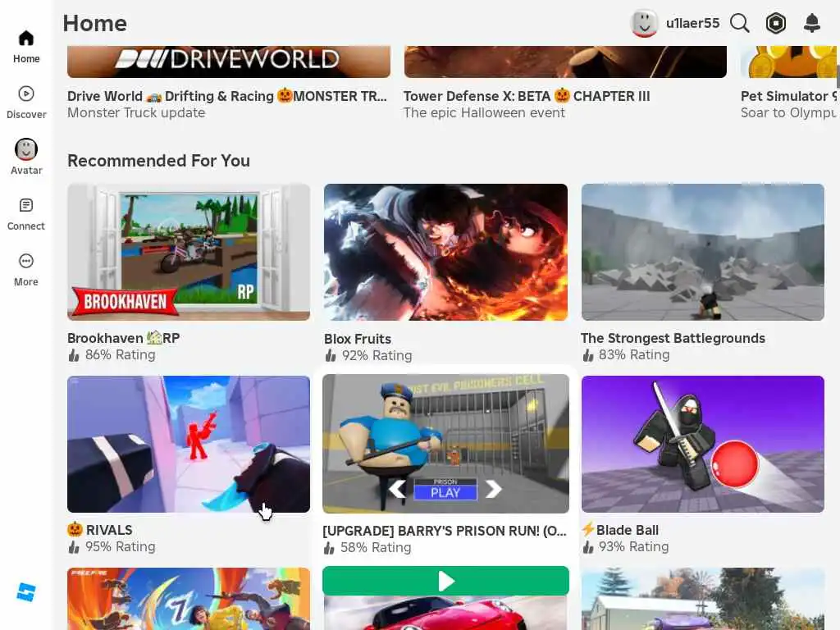Open The Strongest Battlegrounds thumbnail
840x630 pixels.
(703, 253)
